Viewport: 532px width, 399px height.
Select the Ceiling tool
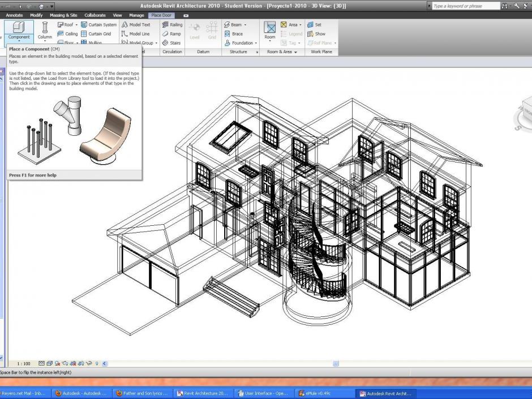click(x=67, y=34)
